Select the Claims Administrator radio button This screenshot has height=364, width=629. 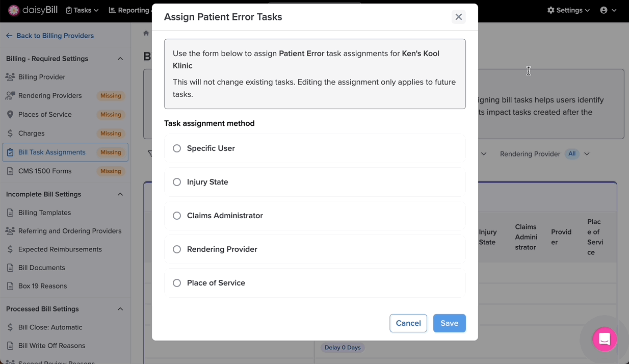click(177, 216)
